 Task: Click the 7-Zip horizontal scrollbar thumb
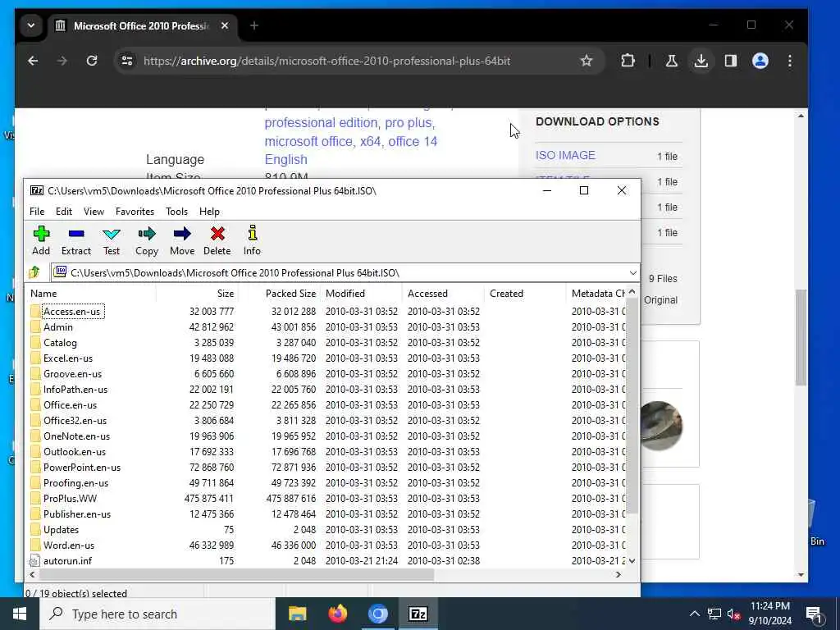click(x=236, y=574)
